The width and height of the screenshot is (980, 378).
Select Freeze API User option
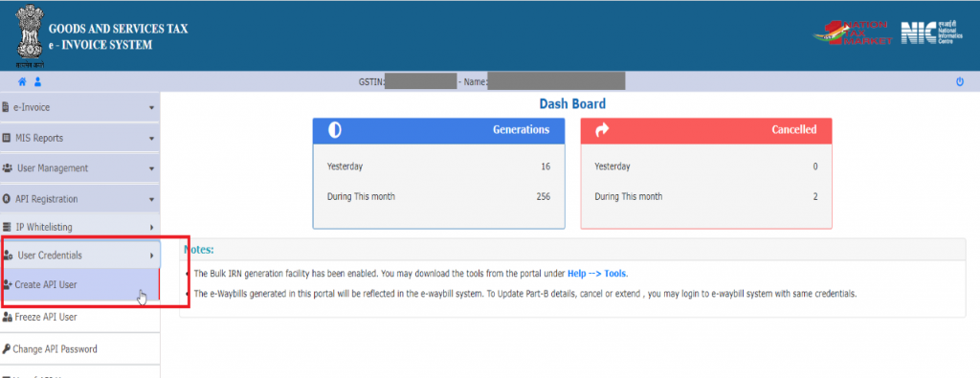(80, 317)
